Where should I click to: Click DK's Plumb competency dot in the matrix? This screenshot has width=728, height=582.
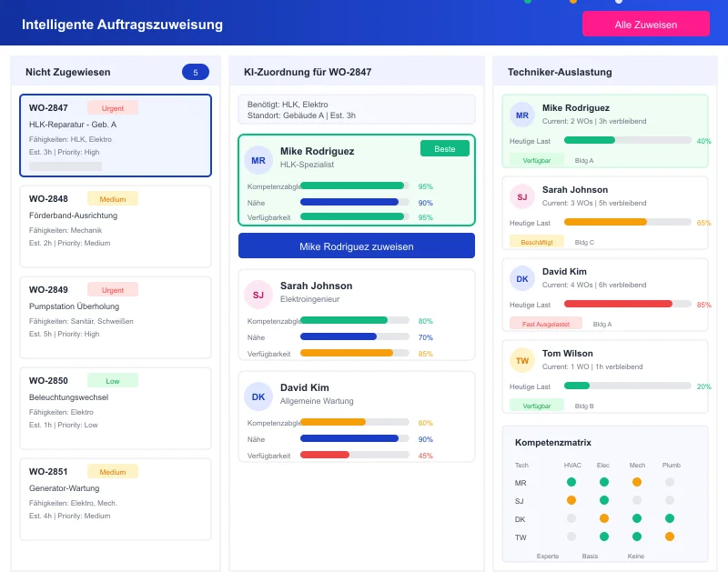pos(671,519)
